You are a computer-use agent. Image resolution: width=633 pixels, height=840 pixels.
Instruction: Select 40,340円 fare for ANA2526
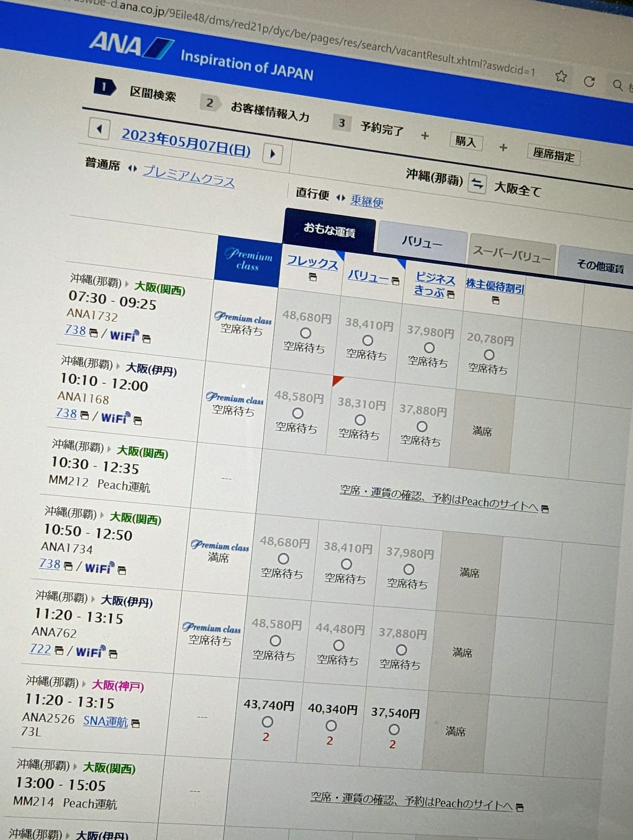click(x=331, y=726)
